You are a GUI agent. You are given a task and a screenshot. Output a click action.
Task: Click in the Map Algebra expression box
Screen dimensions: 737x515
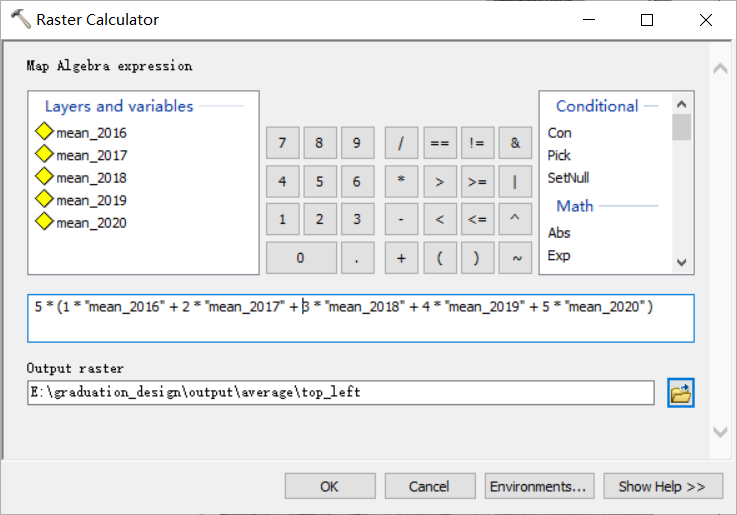click(x=361, y=318)
